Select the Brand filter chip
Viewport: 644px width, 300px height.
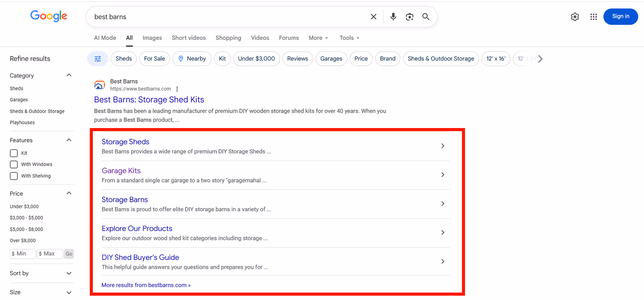click(388, 59)
